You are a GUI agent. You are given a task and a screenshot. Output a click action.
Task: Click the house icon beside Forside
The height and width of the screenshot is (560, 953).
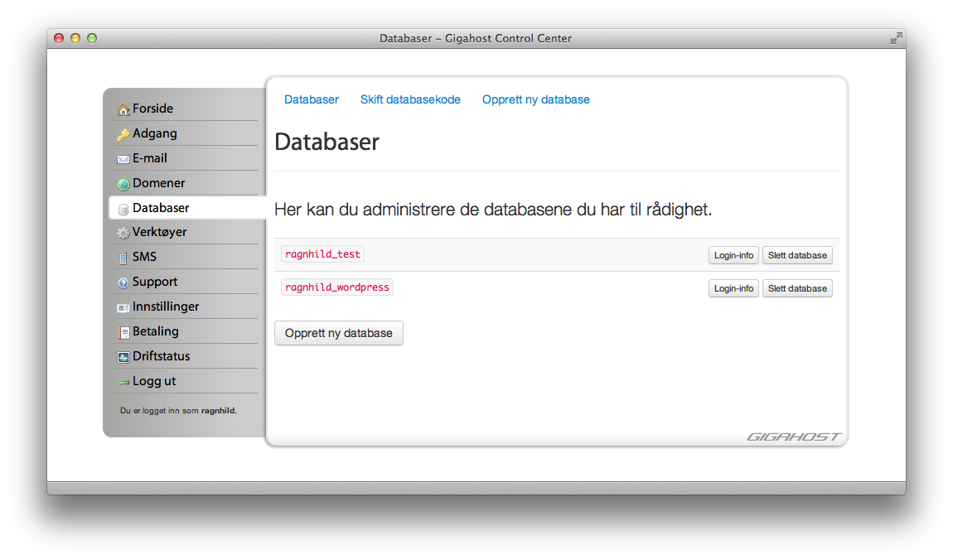pyautogui.click(x=123, y=109)
